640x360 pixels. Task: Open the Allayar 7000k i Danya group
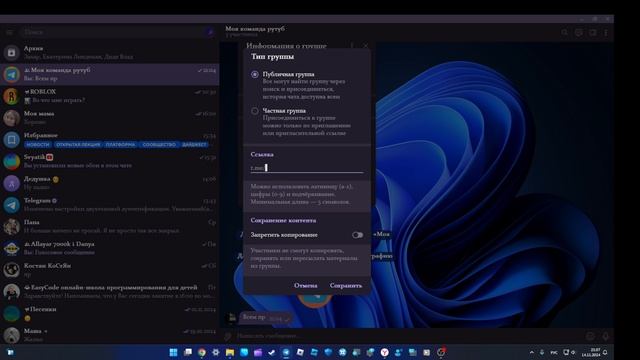(109, 248)
